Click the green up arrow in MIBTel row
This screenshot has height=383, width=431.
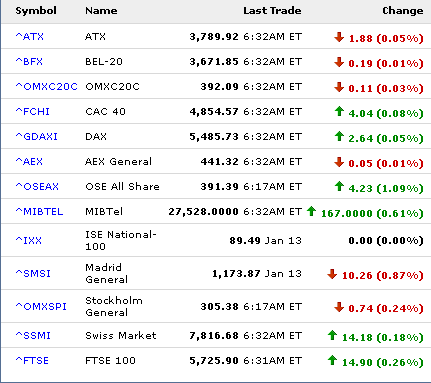[311, 211]
